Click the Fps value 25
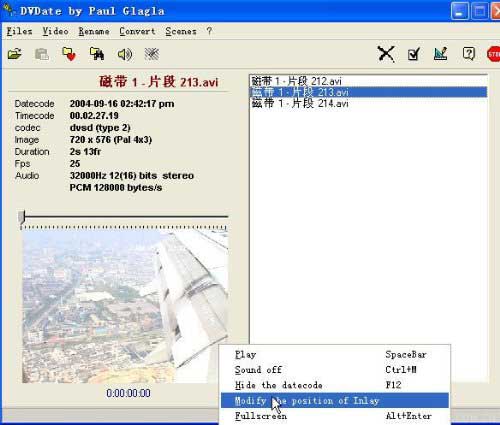The height and width of the screenshot is (425, 500). click(x=75, y=164)
